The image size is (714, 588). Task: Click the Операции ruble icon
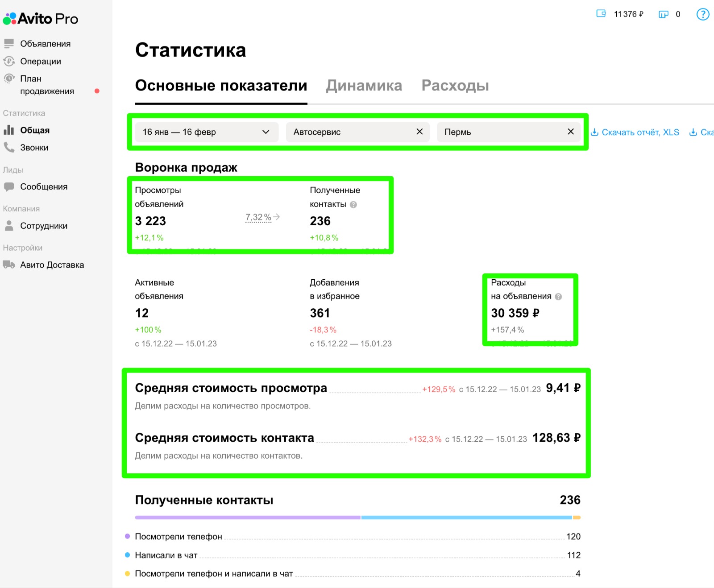pyautogui.click(x=9, y=61)
